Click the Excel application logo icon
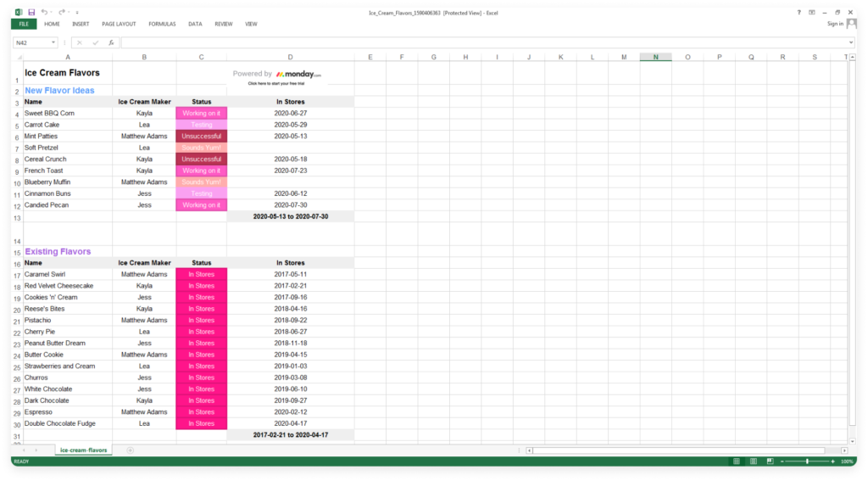 [x=19, y=13]
